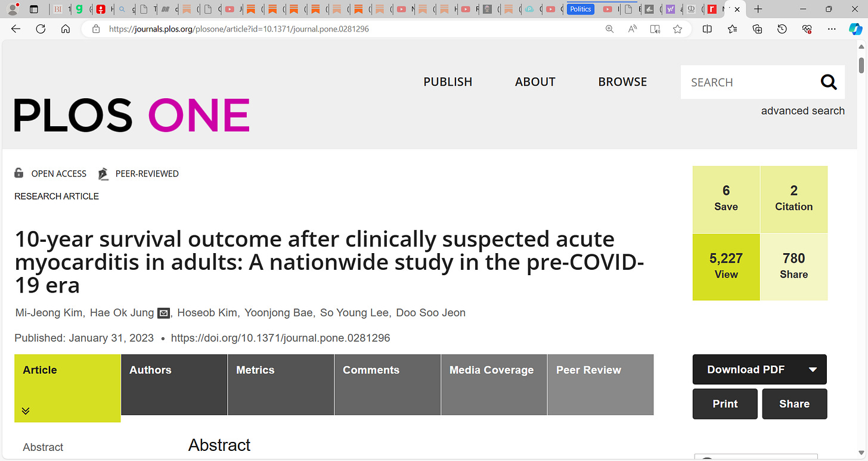Image resolution: width=868 pixels, height=461 pixels.
Task: Select the Article tab
Action: click(67, 388)
